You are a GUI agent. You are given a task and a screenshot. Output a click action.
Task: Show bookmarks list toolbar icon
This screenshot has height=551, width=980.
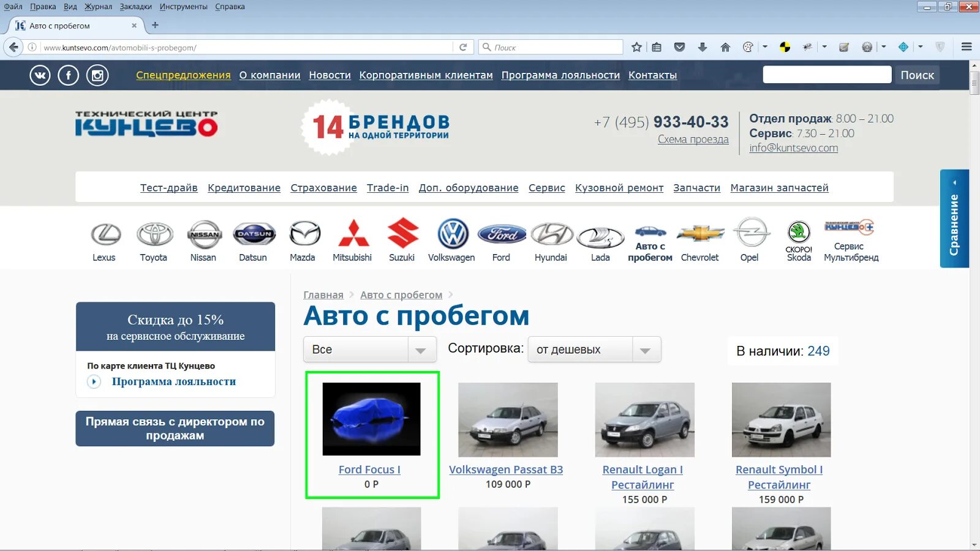pos(657,47)
